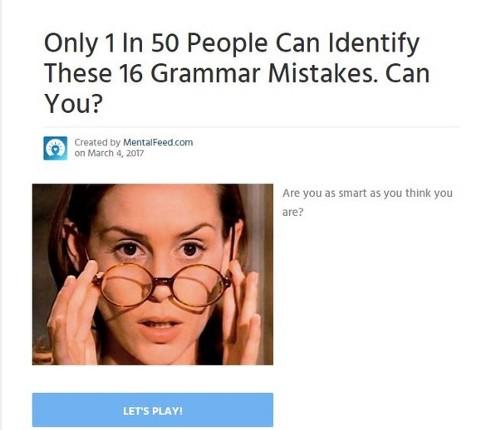This screenshot has width=500, height=430.
Task: Click the word 'People' in the headline
Action: pos(227,44)
